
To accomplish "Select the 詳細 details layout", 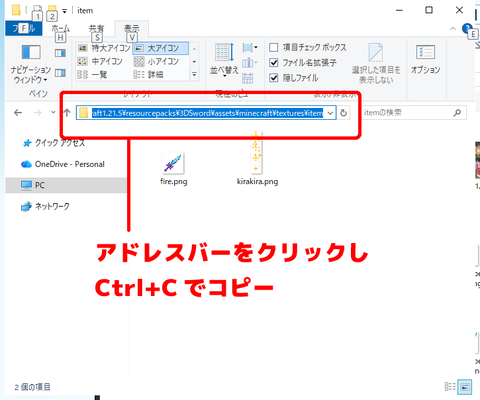I will 149,74.
